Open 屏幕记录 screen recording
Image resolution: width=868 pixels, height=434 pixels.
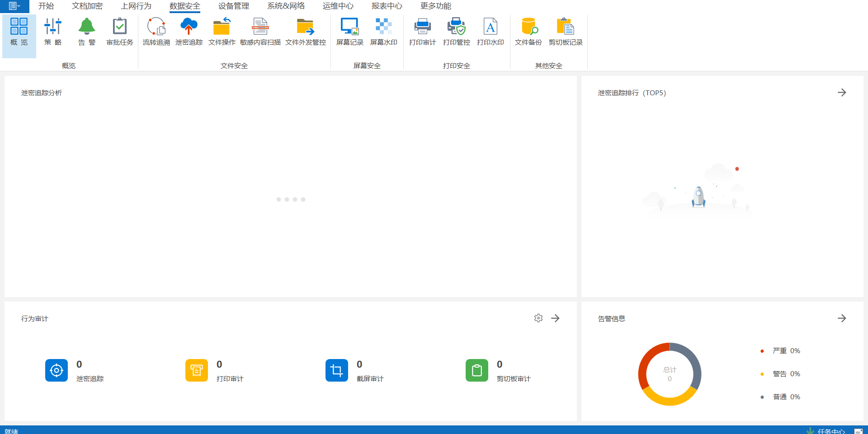pyautogui.click(x=350, y=33)
